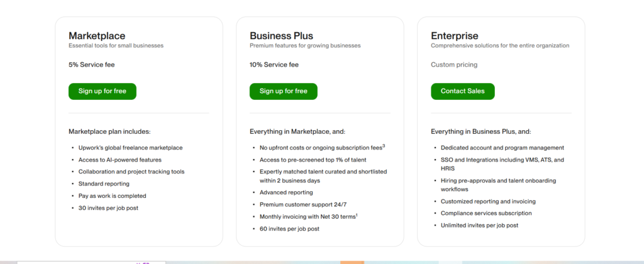Click the Custom pricing label
Image resolution: width=644 pixels, height=264 pixels.
[x=454, y=65]
